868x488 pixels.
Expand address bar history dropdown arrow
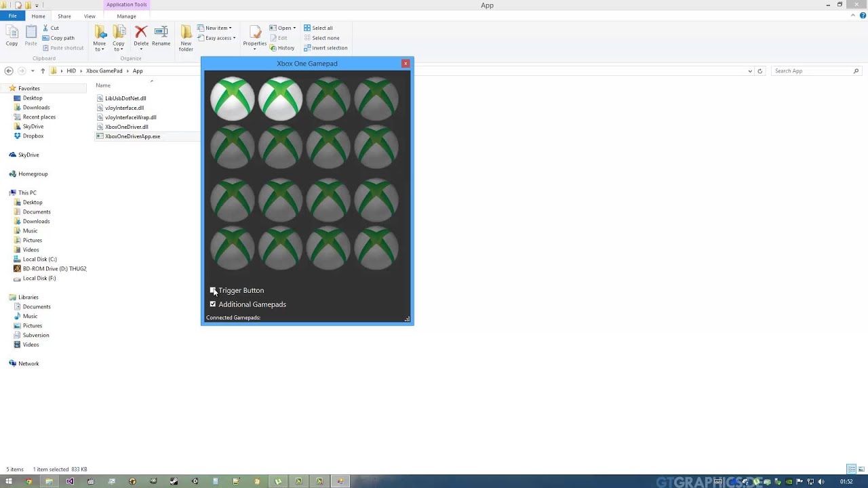pyautogui.click(x=750, y=70)
